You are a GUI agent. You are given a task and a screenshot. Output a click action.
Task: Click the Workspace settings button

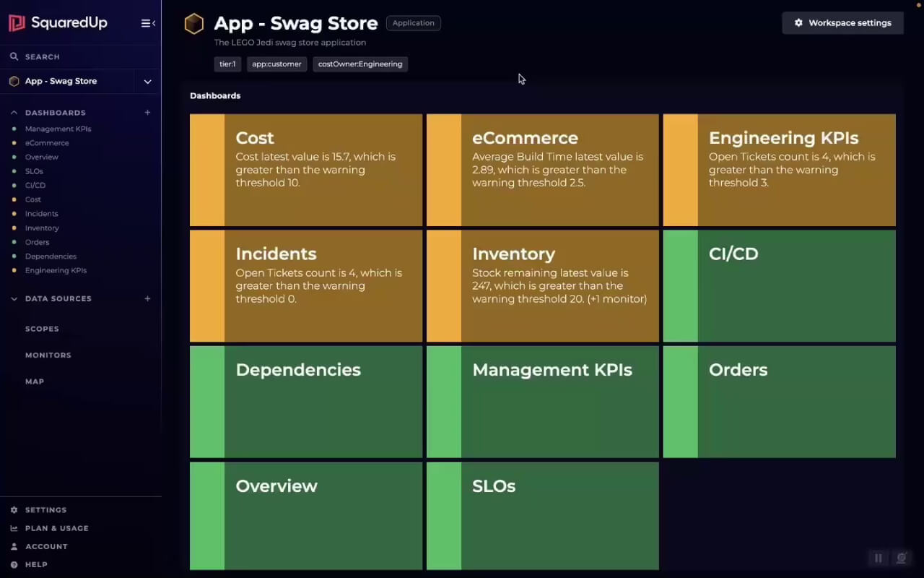click(x=842, y=23)
